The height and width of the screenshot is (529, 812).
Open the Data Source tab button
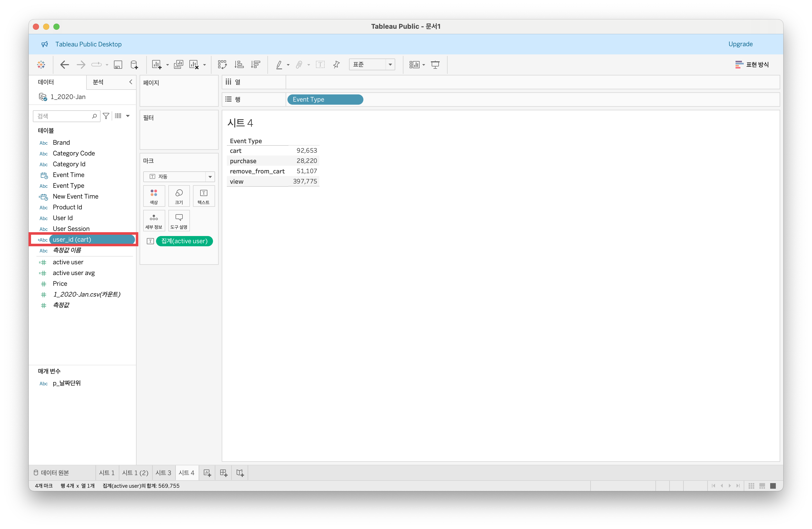52,473
